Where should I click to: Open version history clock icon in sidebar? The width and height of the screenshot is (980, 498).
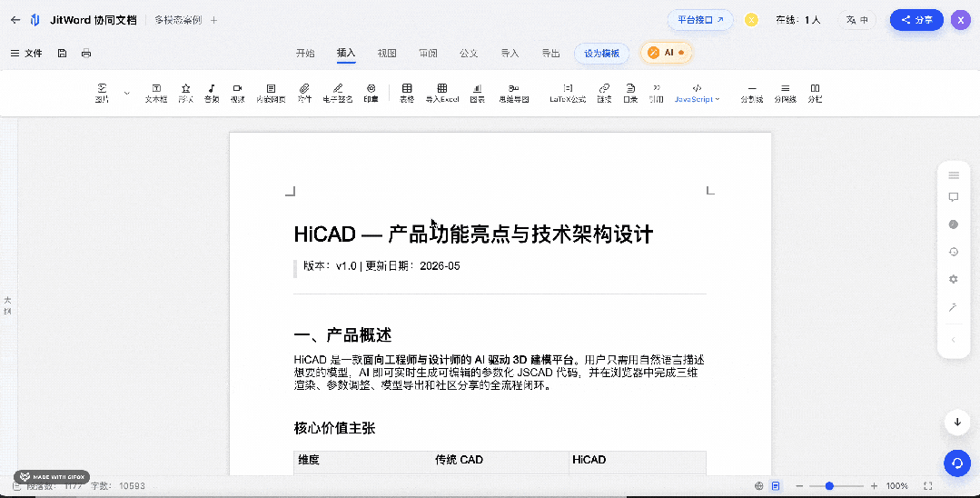coord(954,252)
